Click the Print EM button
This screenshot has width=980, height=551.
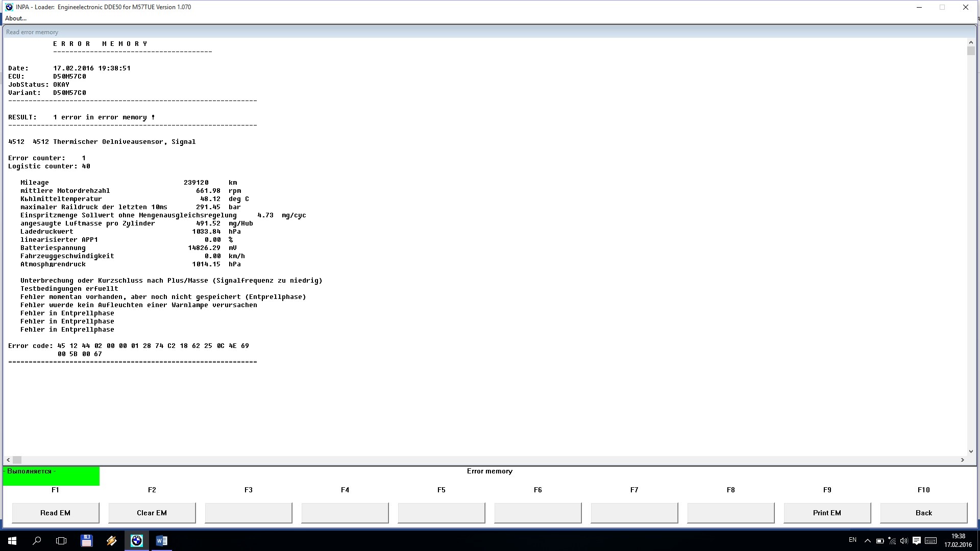coord(827,513)
